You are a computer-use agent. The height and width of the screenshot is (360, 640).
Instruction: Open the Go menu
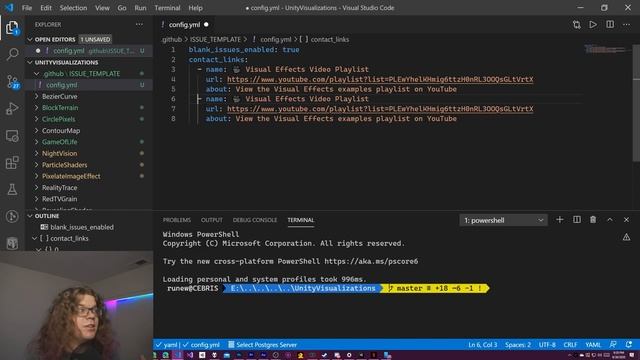[122, 8]
